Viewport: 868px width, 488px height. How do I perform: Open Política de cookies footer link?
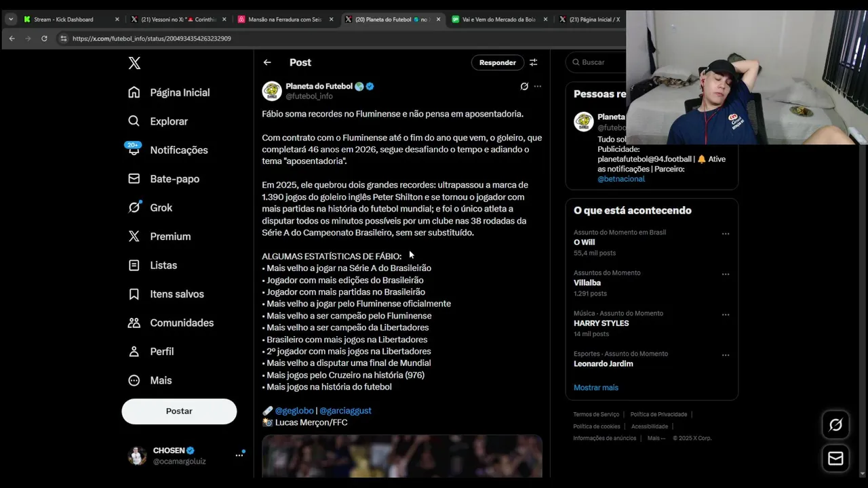(x=597, y=426)
